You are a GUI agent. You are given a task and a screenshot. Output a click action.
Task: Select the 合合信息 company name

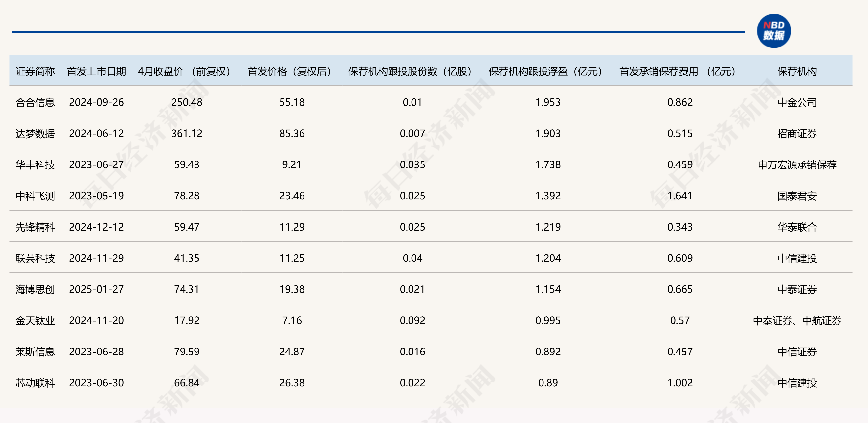point(35,102)
